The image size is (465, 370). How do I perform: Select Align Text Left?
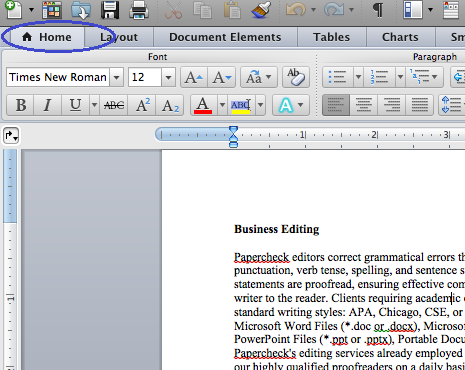[x=336, y=105]
